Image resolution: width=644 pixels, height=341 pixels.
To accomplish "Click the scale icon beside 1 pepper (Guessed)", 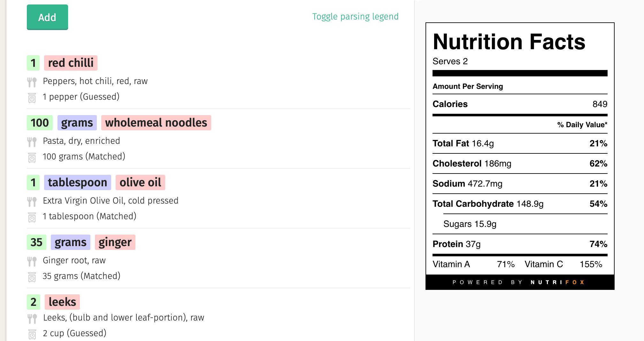I will point(32,97).
